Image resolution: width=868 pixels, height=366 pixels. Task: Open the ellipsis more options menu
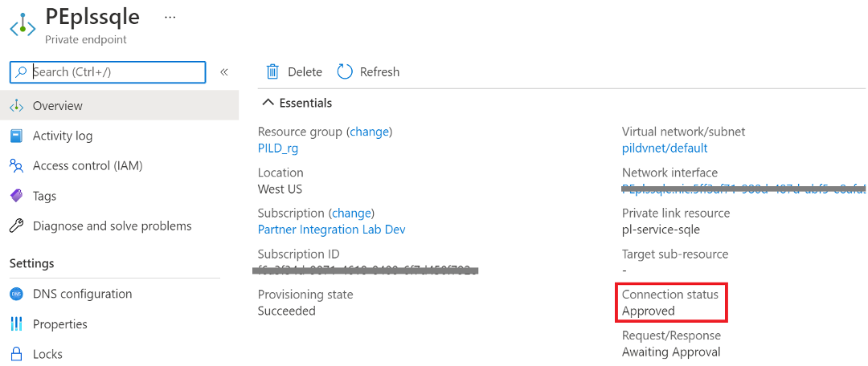(x=170, y=17)
